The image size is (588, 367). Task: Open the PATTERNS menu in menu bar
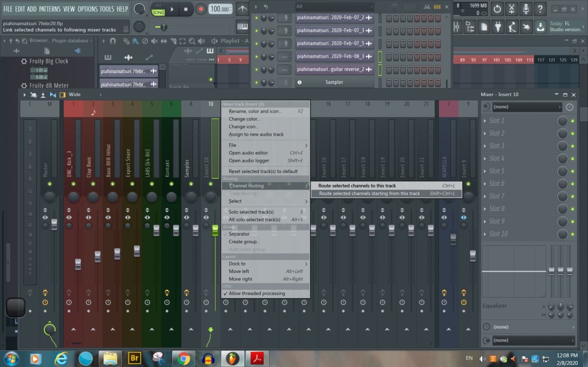(50, 9)
